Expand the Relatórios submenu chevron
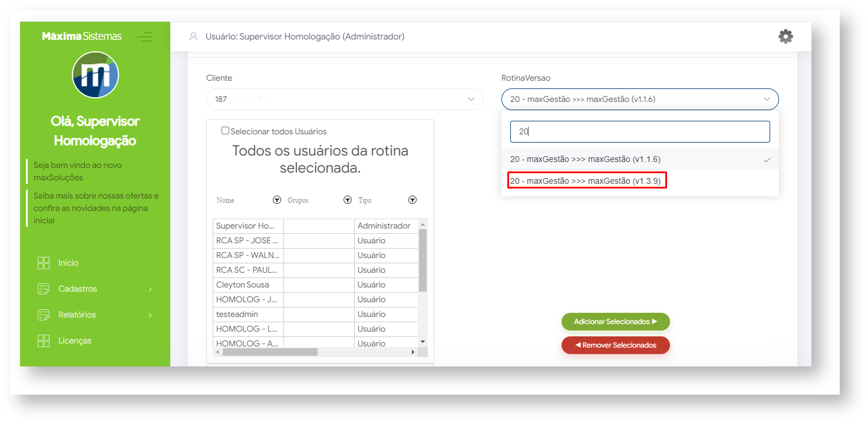This screenshot has width=868, height=423. point(150,315)
